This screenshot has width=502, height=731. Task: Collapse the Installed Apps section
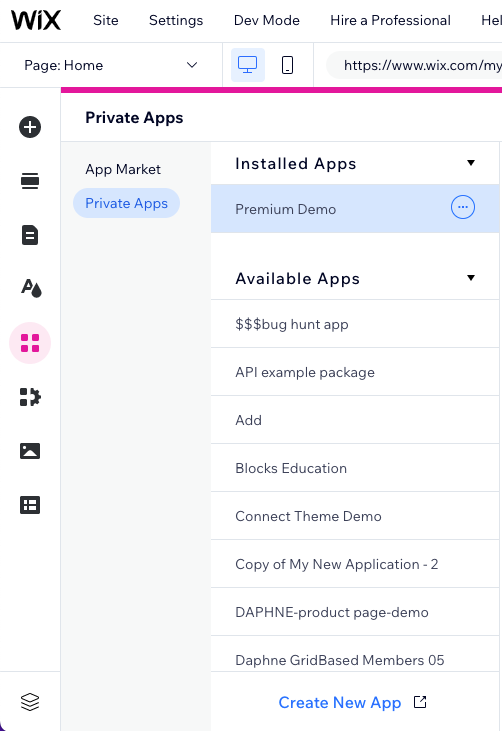pos(471,163)
